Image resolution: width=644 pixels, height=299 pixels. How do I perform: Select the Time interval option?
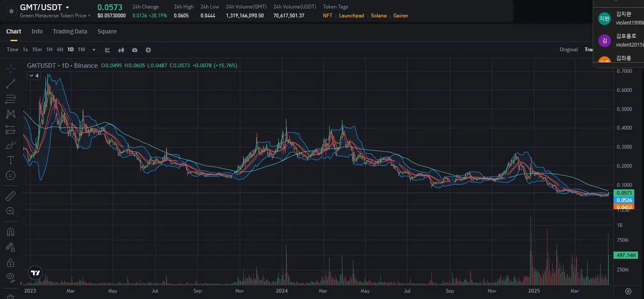(12, 50)
